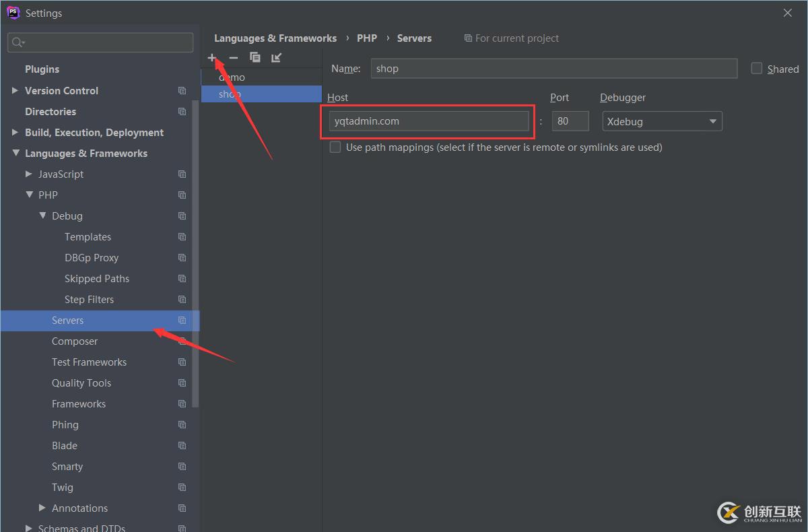Click the copy server icon
The width and height of the screenshot is (808, 532).
[x=255, y=58]
